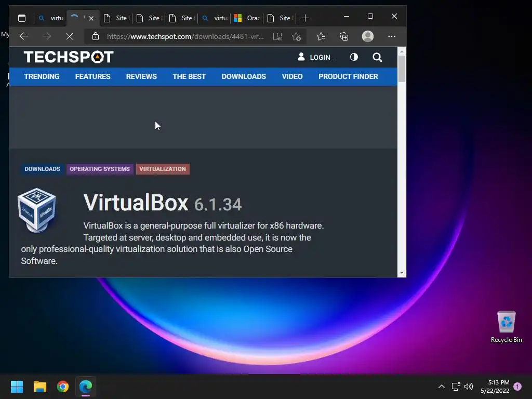
Task: Switch to the Oracle tab with Microsoft logo
Action: (x=247, y=18)
